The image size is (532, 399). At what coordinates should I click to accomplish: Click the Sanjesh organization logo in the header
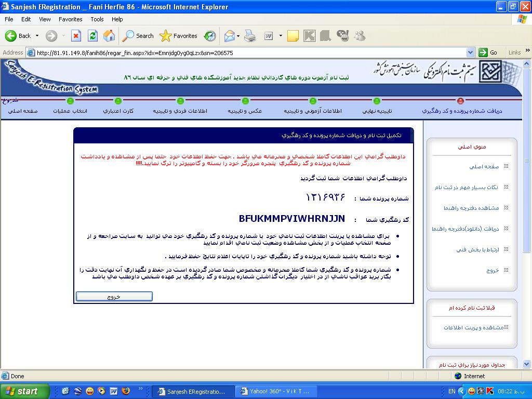point(491,71)
